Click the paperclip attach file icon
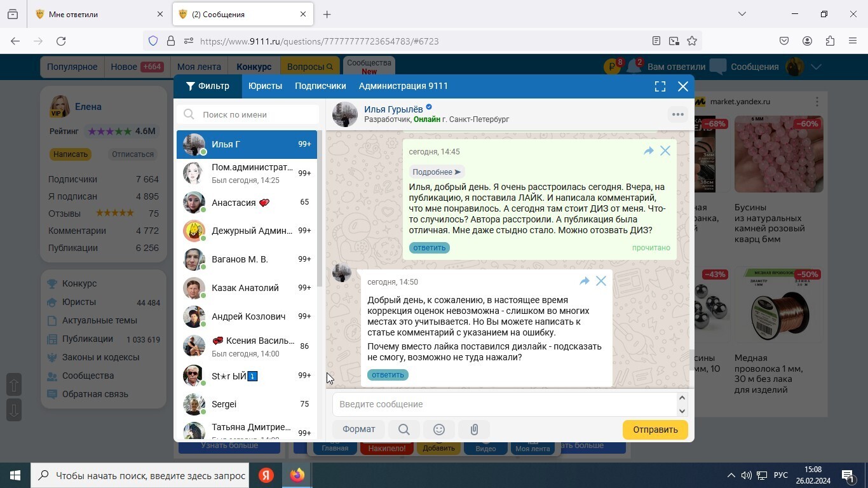 [x=474, y=430]
